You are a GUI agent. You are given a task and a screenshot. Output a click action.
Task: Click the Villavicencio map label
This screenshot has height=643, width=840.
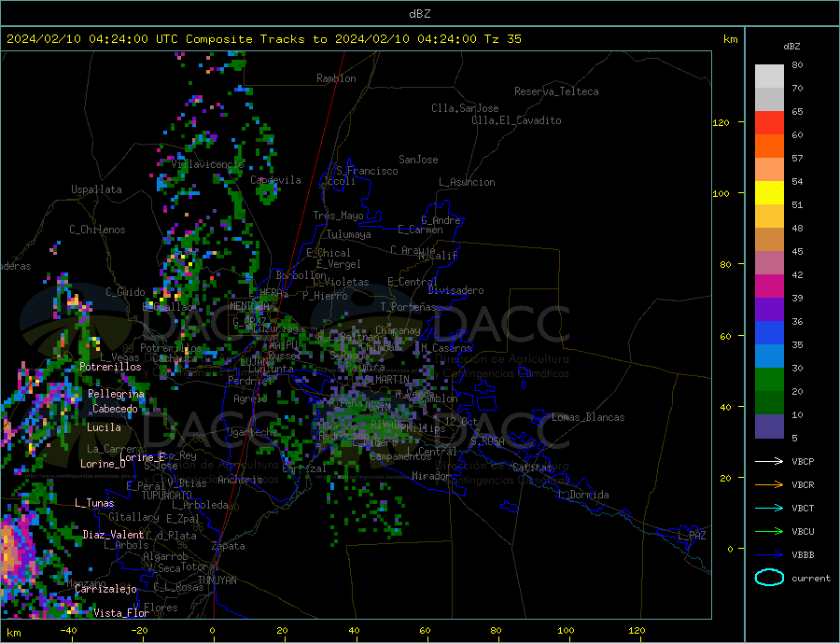click(207, 164)
